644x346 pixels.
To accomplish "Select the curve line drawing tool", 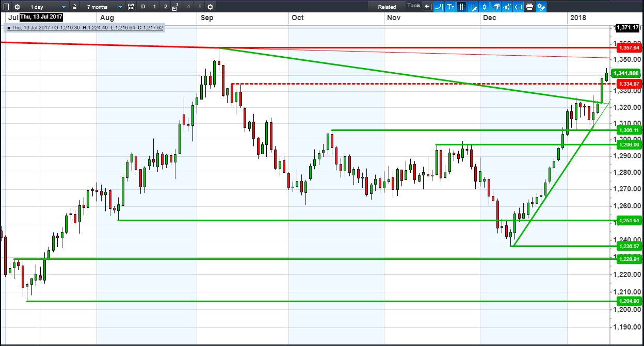I will (x=439, y=7).
